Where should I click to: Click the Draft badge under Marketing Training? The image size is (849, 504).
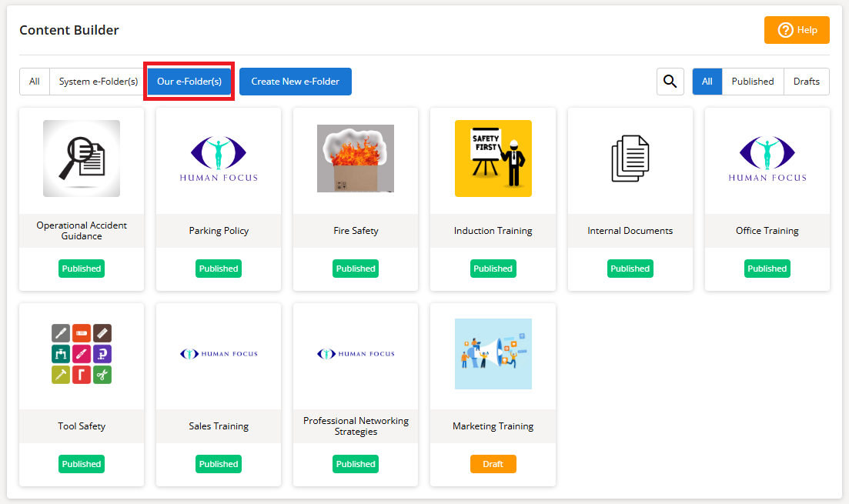(493, 464)
